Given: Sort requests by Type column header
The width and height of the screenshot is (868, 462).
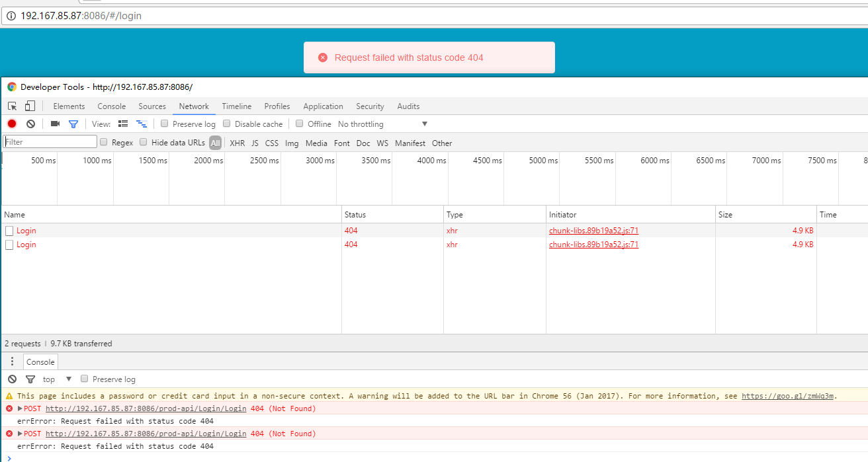Looking at the screenshot, I should (x=494, y=215).
